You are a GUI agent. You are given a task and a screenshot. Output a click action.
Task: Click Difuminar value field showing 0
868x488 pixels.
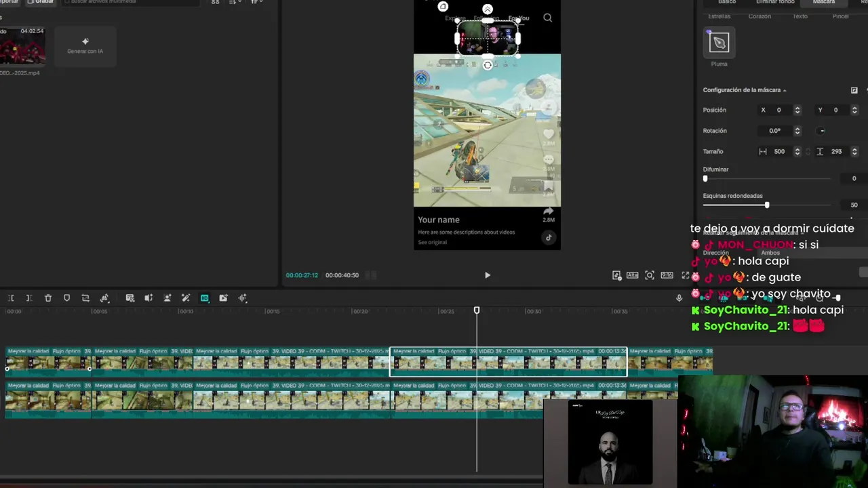click(854, 179)
